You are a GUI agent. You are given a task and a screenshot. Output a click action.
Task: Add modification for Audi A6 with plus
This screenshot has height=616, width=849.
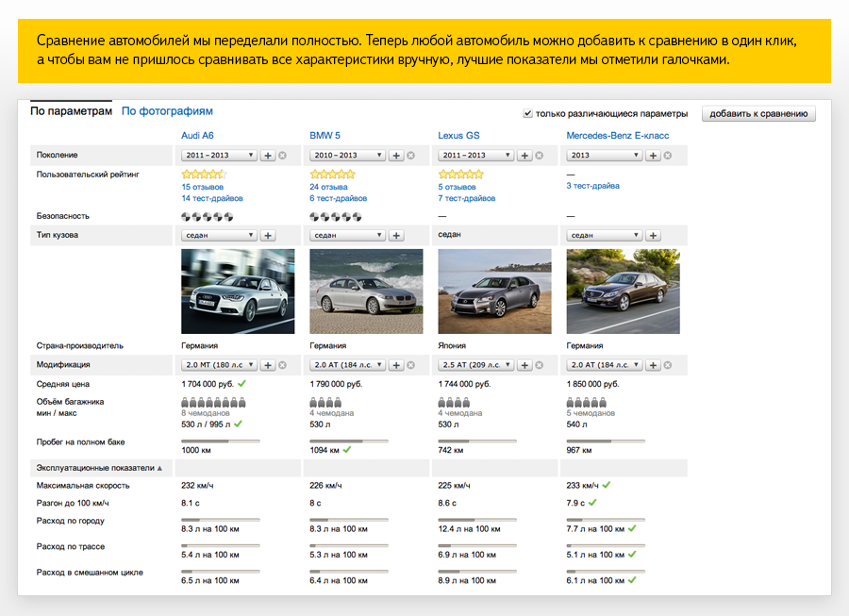(268, 365)
